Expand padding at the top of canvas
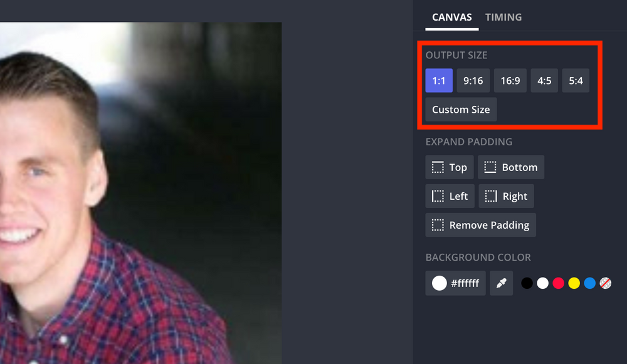Screen dimensions: 627x364 449,167
